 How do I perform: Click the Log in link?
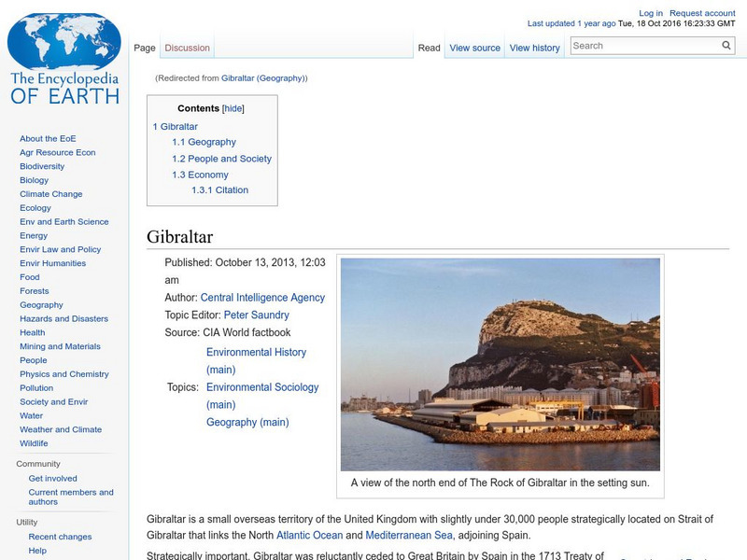pos(651,13)
